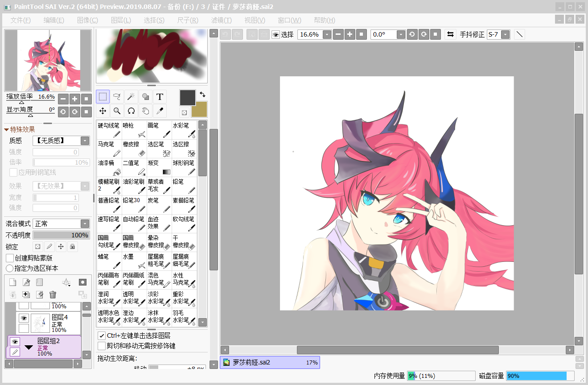
Task: Select the eyedropper color picker tool
Action: pyautogui.click(x=160, y=111)
